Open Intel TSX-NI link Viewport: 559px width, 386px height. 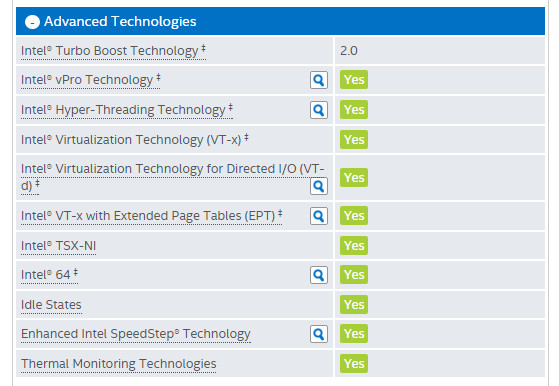58,246
